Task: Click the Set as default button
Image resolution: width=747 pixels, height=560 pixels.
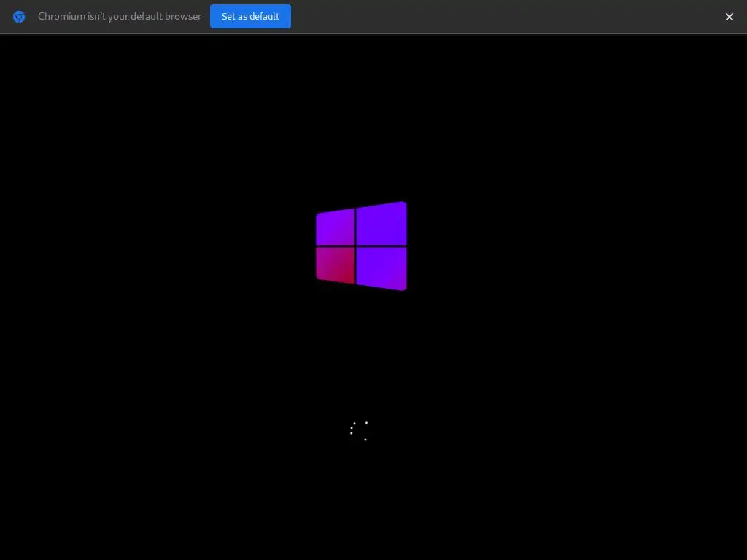Action: pyautogui.click(x=250, y=16)
